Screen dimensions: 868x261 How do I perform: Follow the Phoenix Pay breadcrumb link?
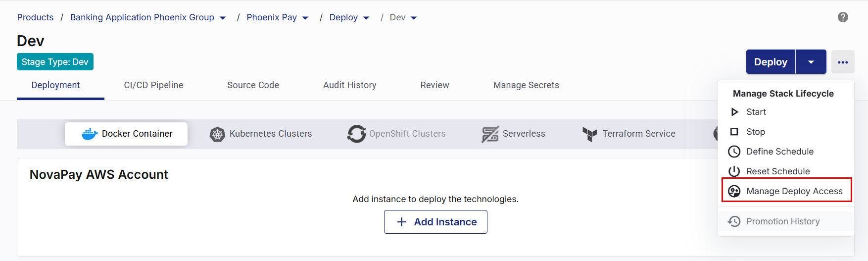[272, 17]
